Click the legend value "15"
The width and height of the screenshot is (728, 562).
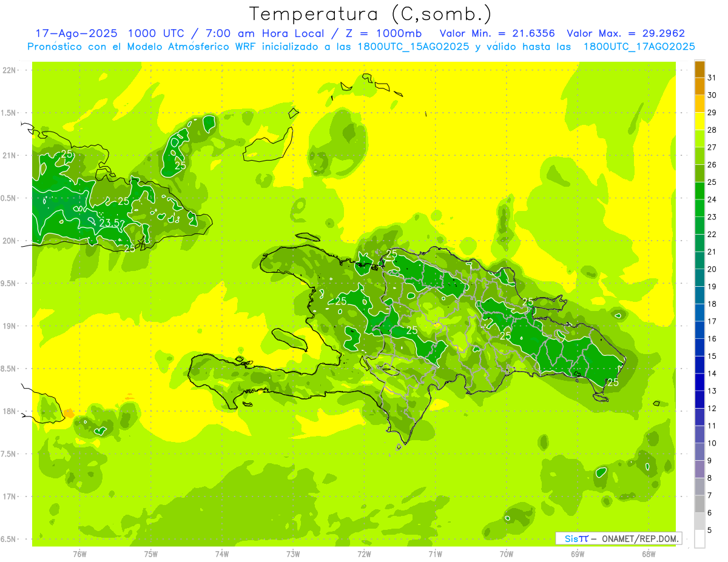tap(712, 356)
